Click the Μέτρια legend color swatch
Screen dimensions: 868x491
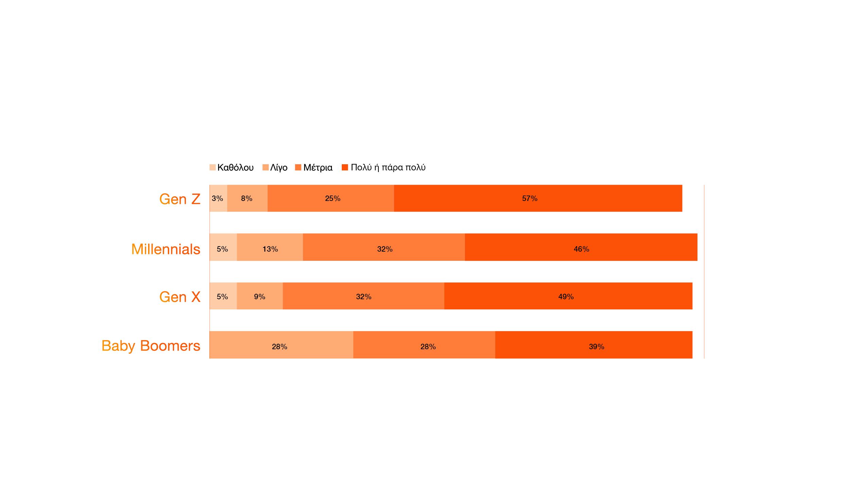[x=298, y=167]
